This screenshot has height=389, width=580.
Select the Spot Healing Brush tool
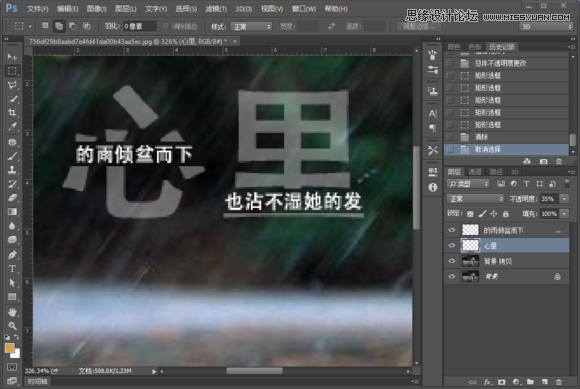[12, 142]
